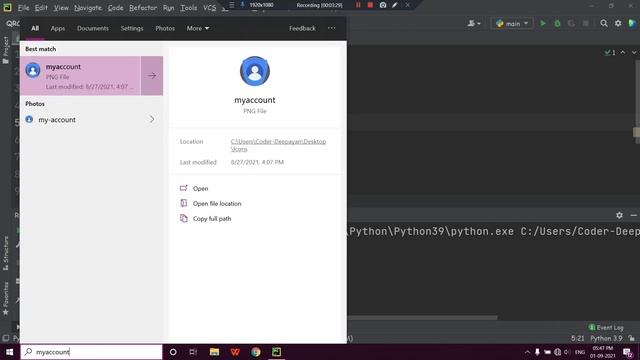
Task: Open Run panel settings gear
Action: pyautogui.click(x=619, y=215)
